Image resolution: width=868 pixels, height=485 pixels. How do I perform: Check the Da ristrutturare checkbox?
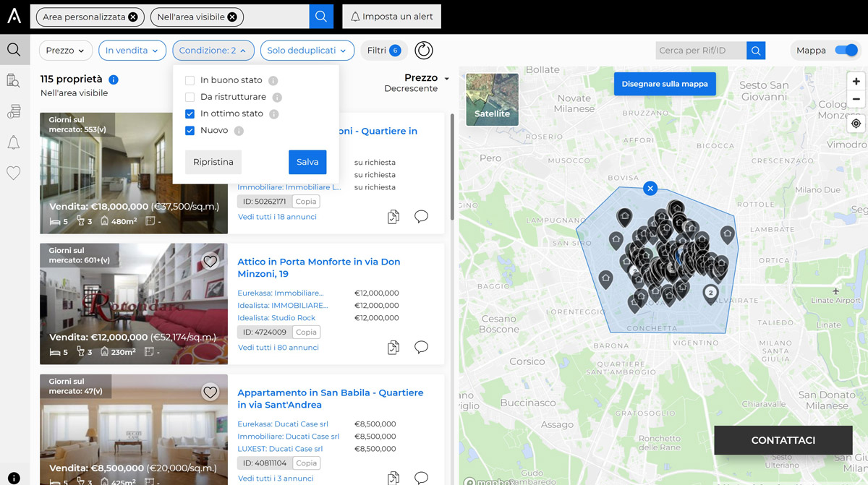(190, 97)
